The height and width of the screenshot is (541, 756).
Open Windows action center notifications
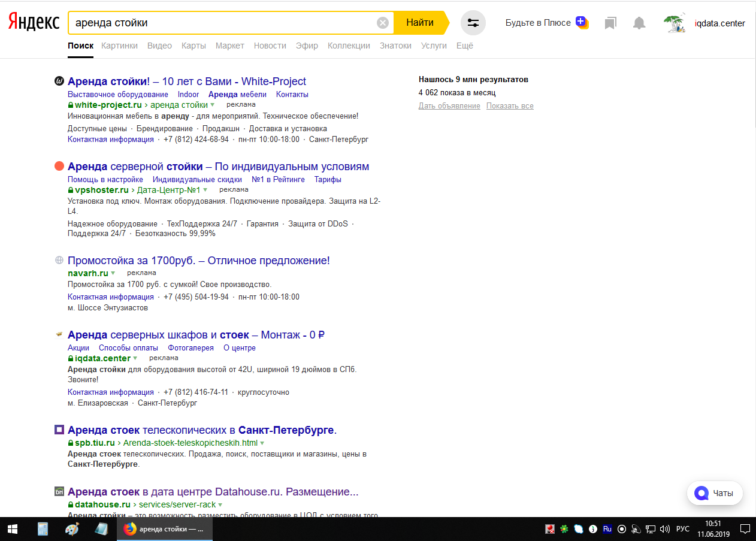click(x=745, y=529)
